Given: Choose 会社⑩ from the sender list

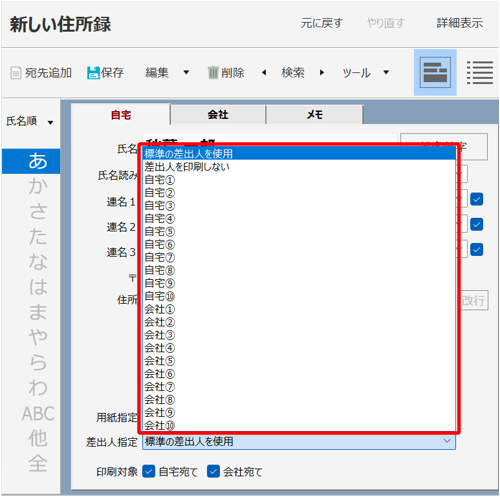Looking at the screenshot, I should point(299,425).
